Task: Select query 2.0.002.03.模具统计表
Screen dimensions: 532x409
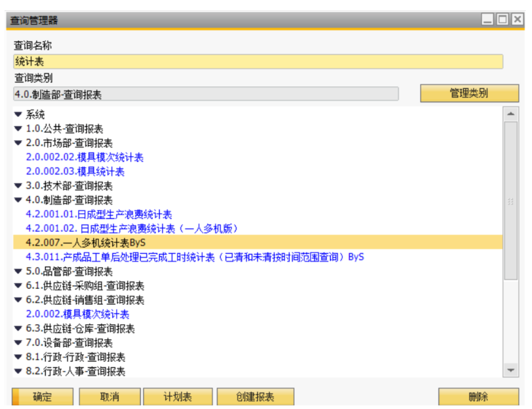Action: tap(75, 172)
